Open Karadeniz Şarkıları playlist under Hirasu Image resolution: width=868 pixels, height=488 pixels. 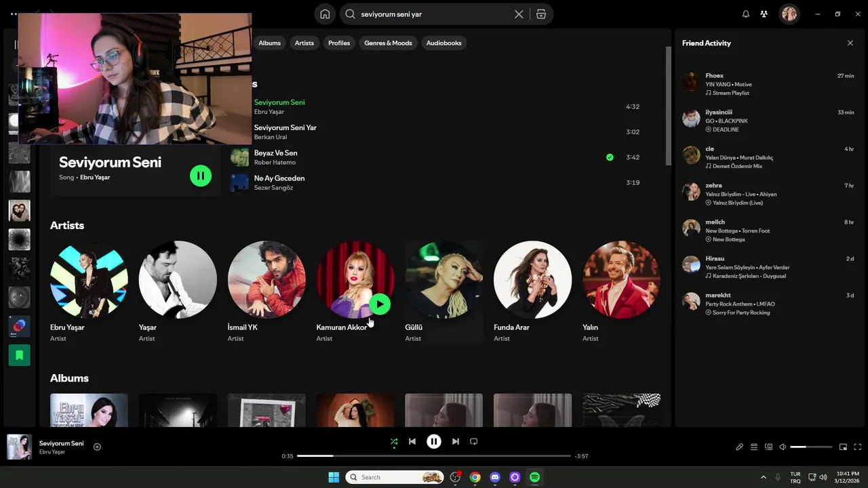click(x=750, y=276)
